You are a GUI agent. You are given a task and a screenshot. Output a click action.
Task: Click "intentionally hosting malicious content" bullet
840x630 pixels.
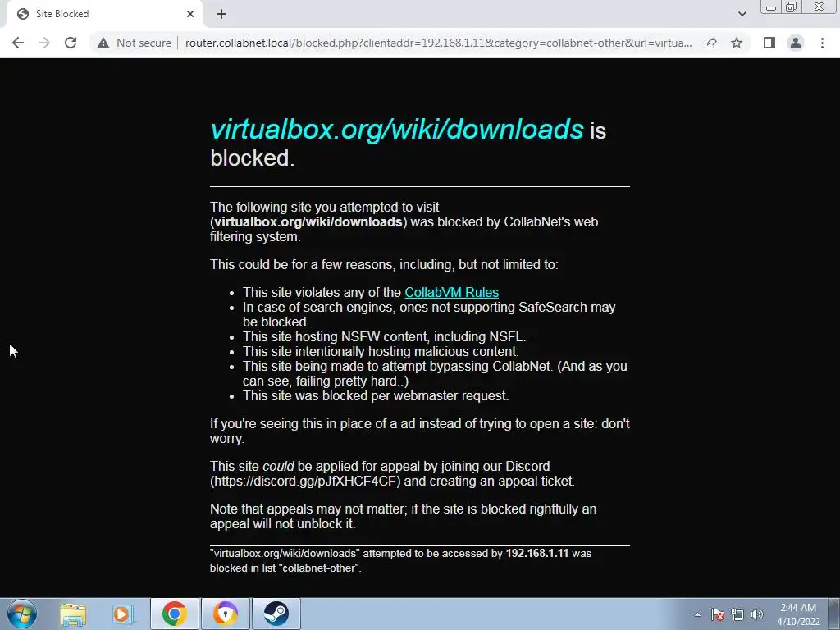[x=381, y=351]
